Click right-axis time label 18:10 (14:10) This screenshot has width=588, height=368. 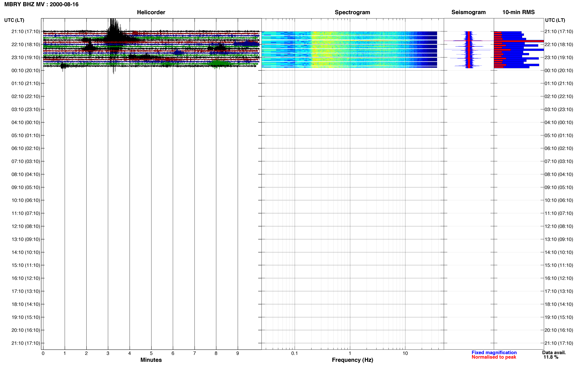(559, 304)
